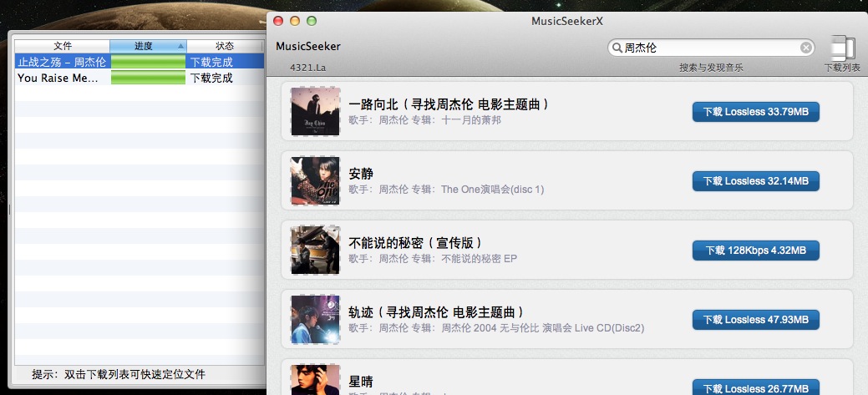Sort download list by 进度 column
The width and height of the screenshot is (868, 395).
(x=147, y=46)
